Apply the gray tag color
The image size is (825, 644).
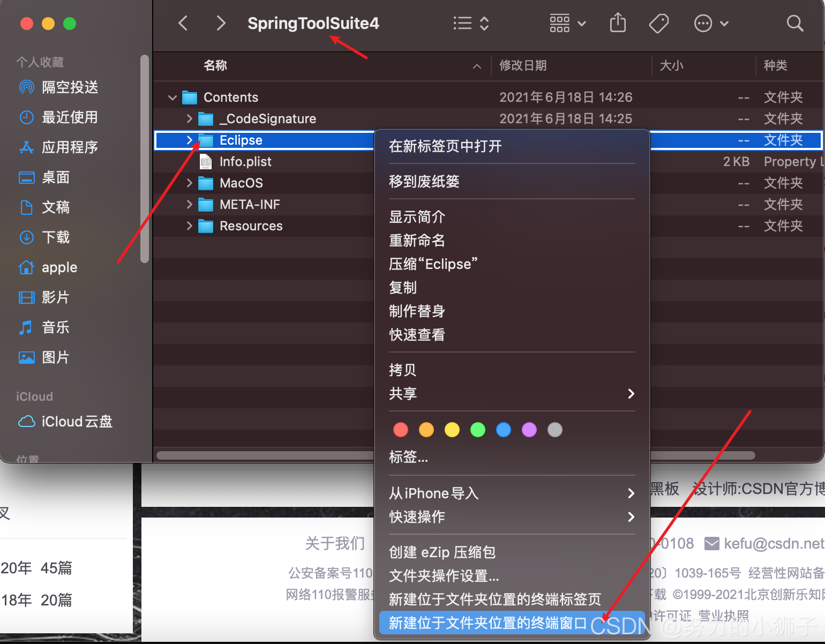click(555, 430)
